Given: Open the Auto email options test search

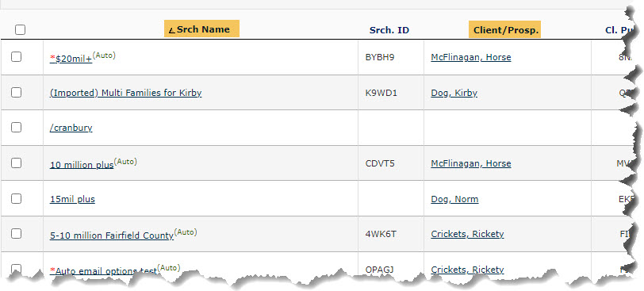Looking at the screenshot, I should [x=103, y=271].
